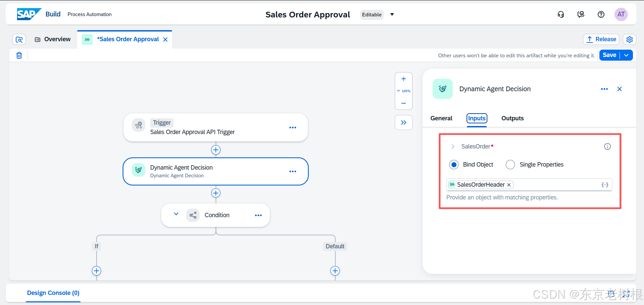Open the Save button dropdown arrow
644x305 pixels.
(626, 55)
